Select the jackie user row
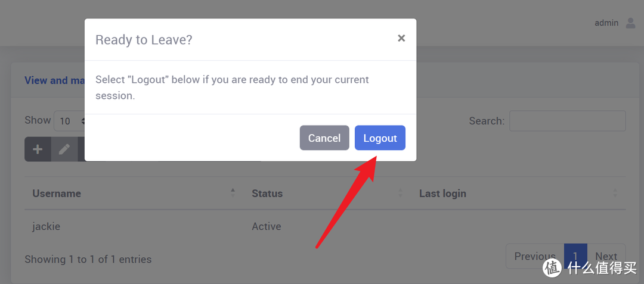This screenshot has width=644, height=284. [x=47, y=226]
